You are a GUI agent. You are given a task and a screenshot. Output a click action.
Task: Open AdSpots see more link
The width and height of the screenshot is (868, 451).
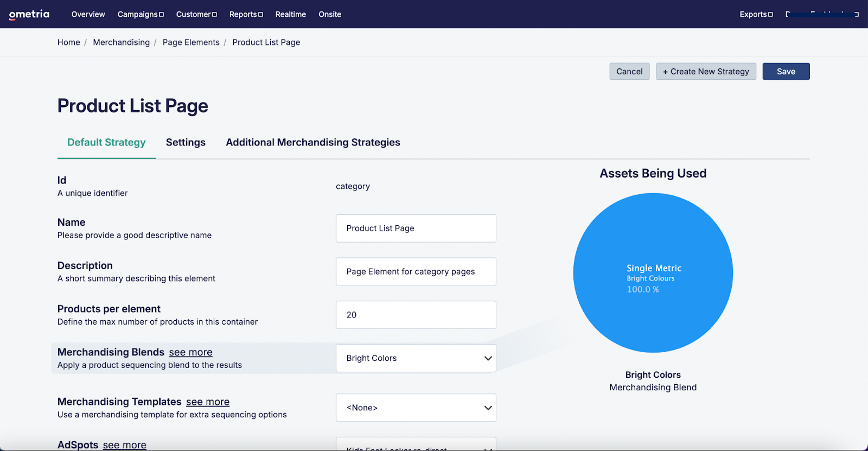pyautogui.click(x=125, y=445)
